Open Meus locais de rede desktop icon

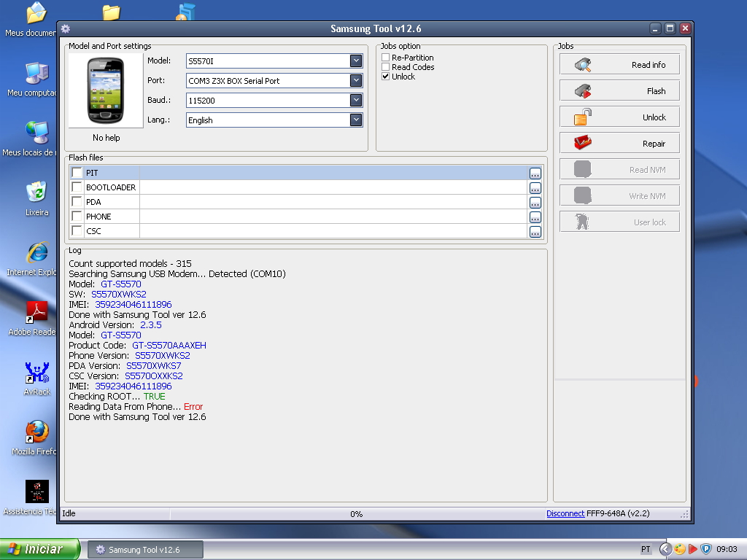coord(36,133)
